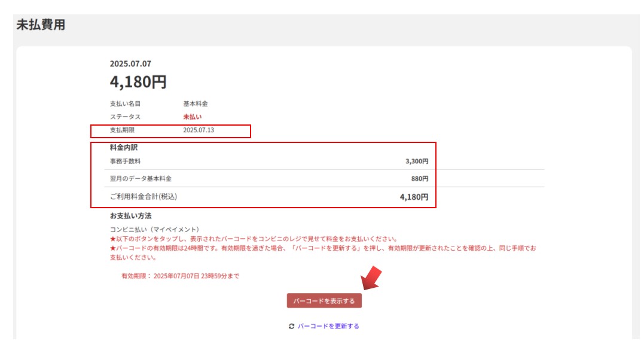Image resolution: width=644 pixels, height=353 pixels.
Task: Click the 支払期限 label
Action: coord(122,130)
